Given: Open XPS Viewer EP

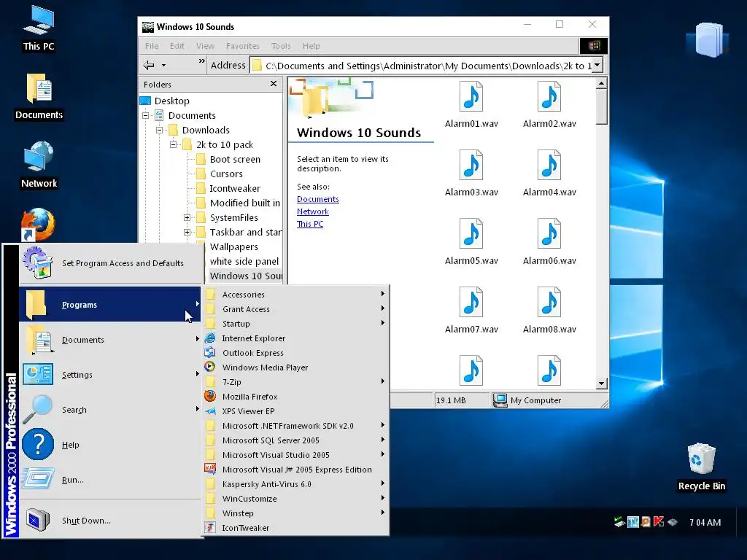Looking at the screenshot, I should 296,411.
